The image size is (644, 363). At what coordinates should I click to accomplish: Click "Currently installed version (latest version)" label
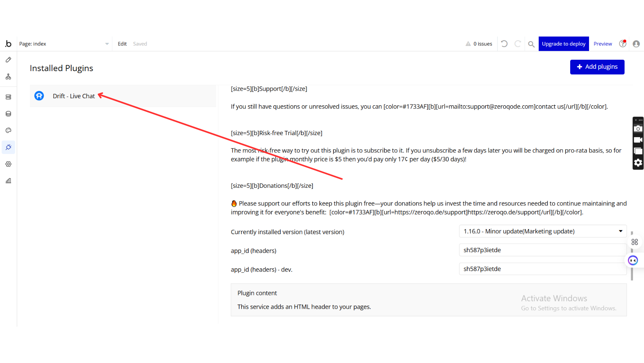coord(287,232)
